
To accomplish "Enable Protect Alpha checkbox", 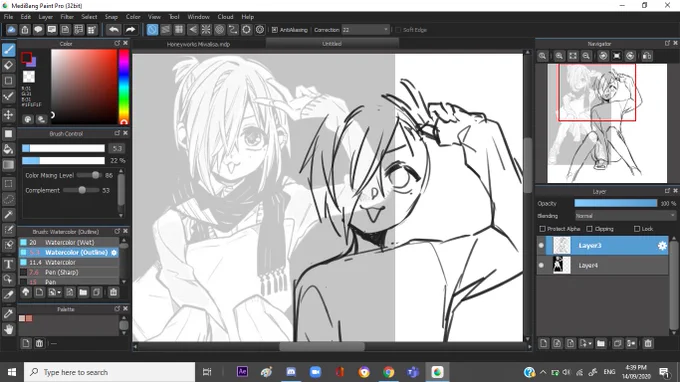I will pyautogui.click(x=542, y=229).
